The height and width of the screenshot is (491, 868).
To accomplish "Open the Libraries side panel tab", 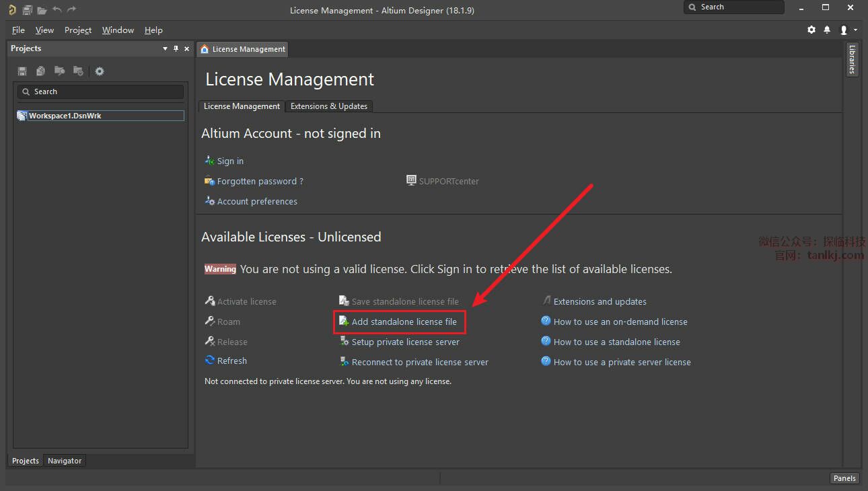I will tap(852, 60).
